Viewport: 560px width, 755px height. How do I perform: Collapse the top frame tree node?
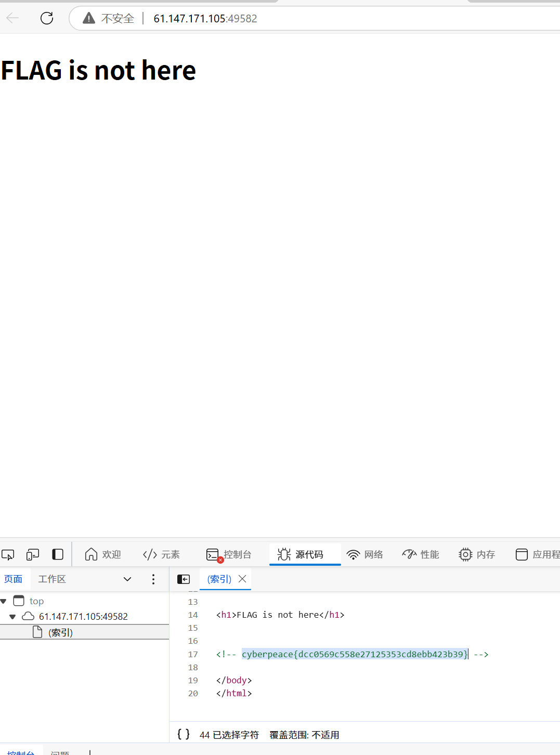[x=4, y=601]
